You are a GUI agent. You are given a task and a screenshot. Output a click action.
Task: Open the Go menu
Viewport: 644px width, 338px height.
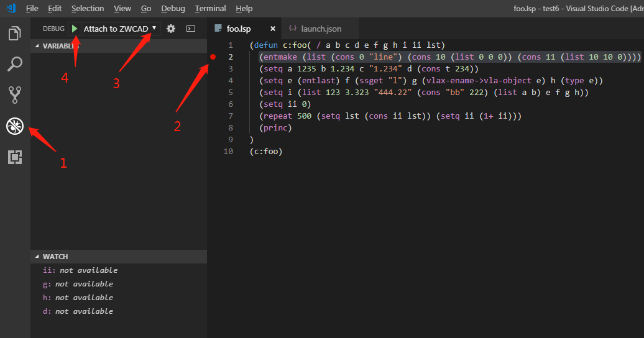[x=146, y=8]
